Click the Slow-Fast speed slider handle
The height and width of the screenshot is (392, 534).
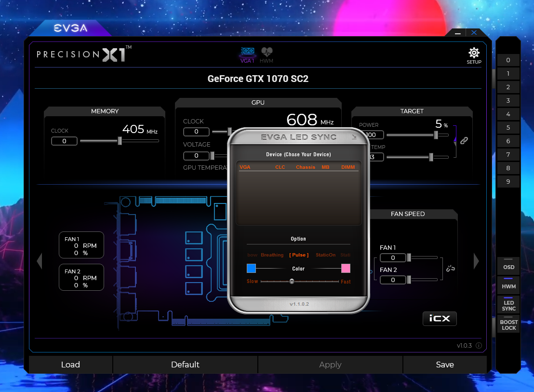click(x=292, y=281)
